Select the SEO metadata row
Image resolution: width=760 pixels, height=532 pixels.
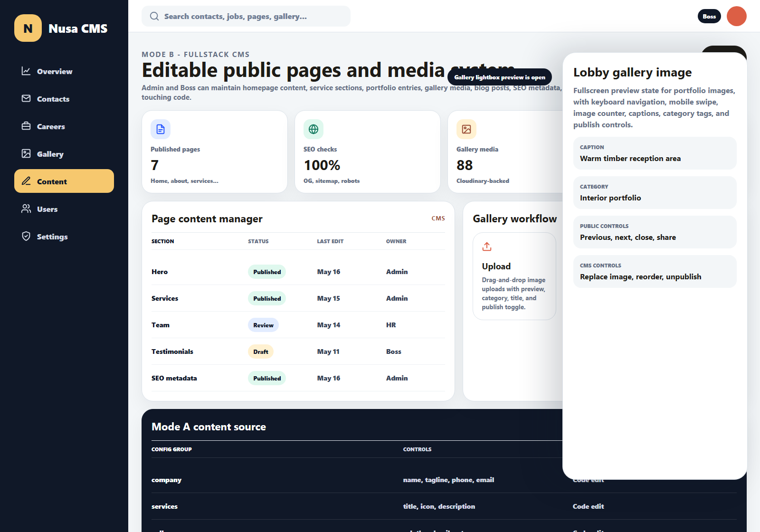298,378
